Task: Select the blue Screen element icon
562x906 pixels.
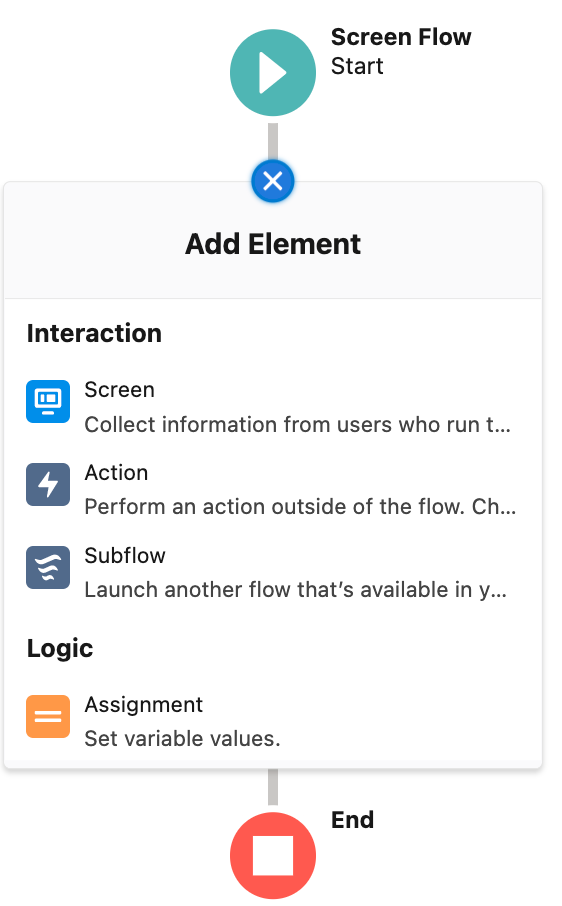Action: [x=48, y=402]
